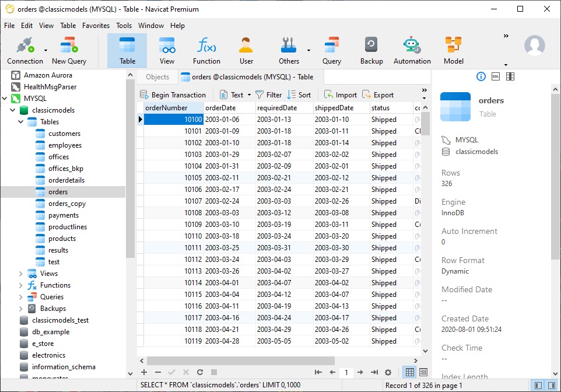The image size is (561, 392).
Task: Click the Sort button
Action: click(x=299, y=95)
